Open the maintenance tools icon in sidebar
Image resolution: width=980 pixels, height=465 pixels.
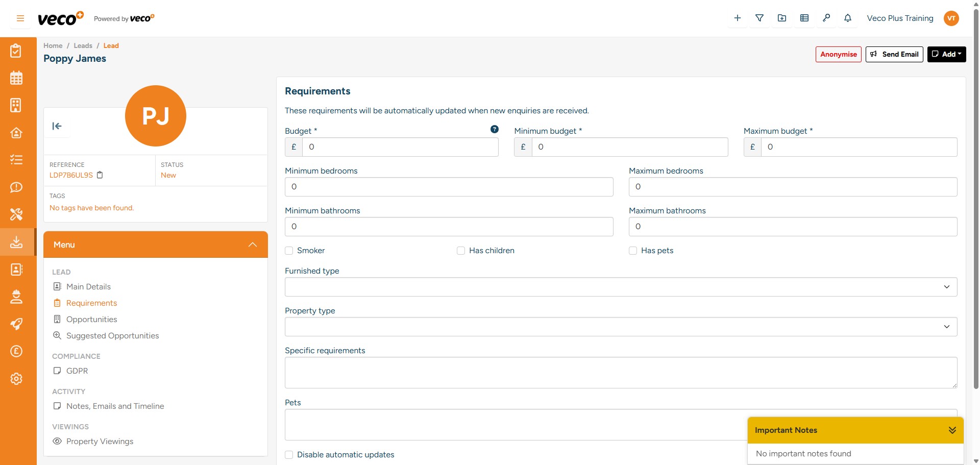point(16,214)
